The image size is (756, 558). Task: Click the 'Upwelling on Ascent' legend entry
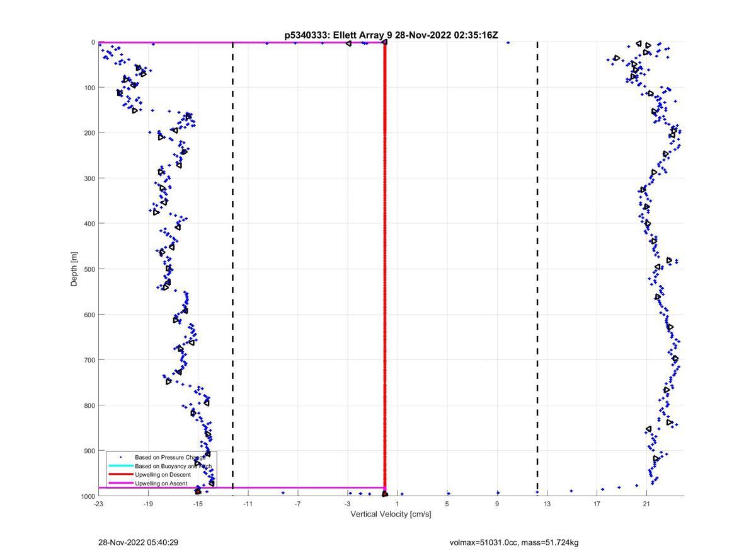(161, 484)
